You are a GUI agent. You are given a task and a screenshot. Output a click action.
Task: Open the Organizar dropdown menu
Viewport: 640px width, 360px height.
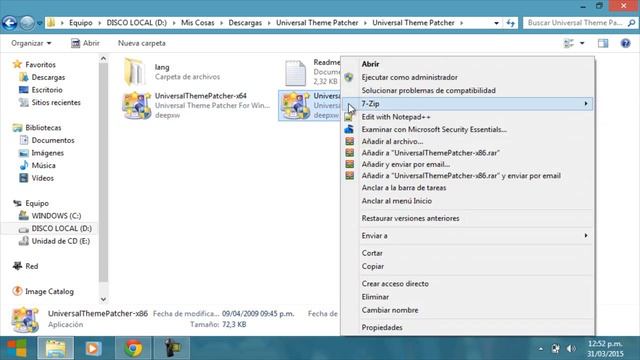pos(31,43)
